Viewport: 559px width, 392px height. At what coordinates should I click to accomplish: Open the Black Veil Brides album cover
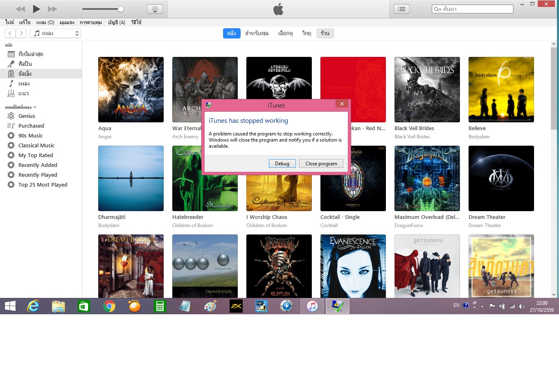click(427, 90)
